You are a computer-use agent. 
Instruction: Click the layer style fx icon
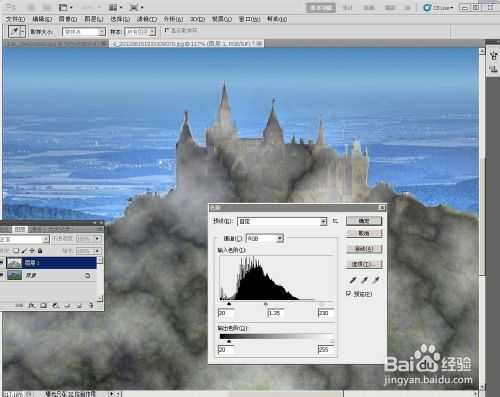tap(32, 305)
